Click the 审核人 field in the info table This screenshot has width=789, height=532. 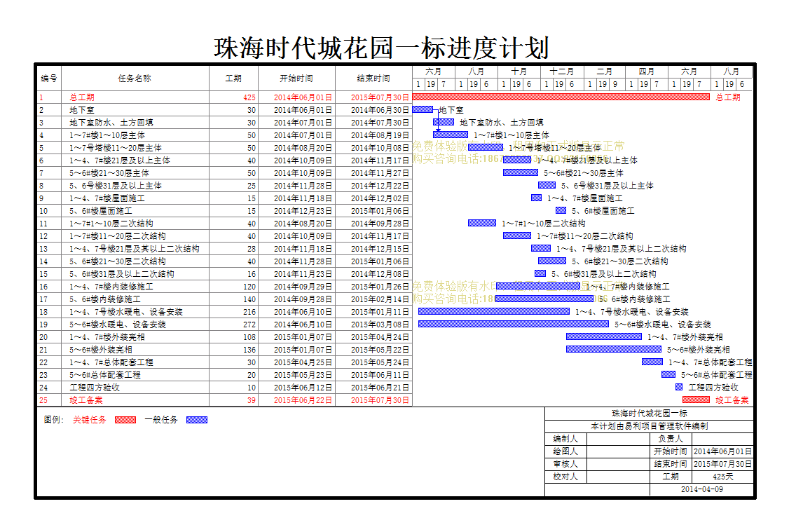click(618, 463)
